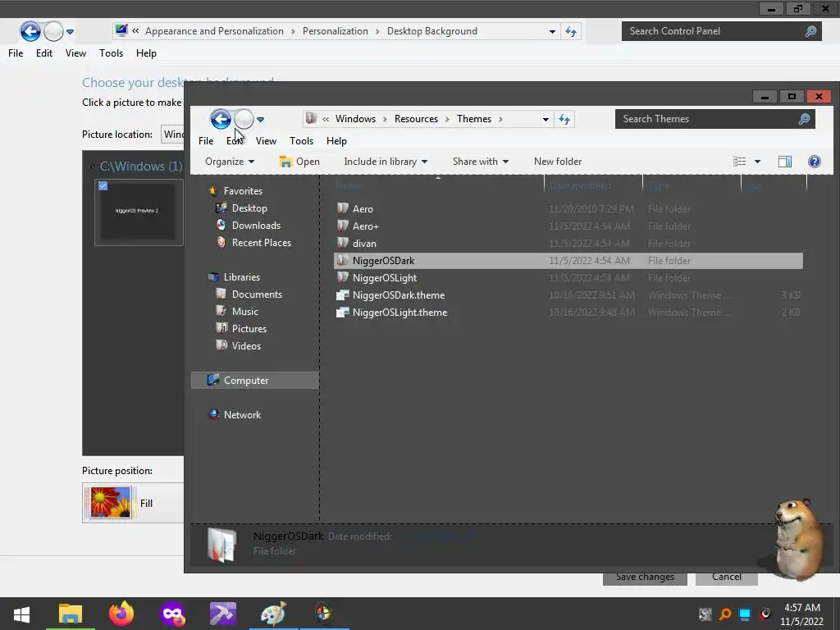Screen dimensions: 840x630
Task: Launch Firefox from the taskbar
Action: (121, 614)
